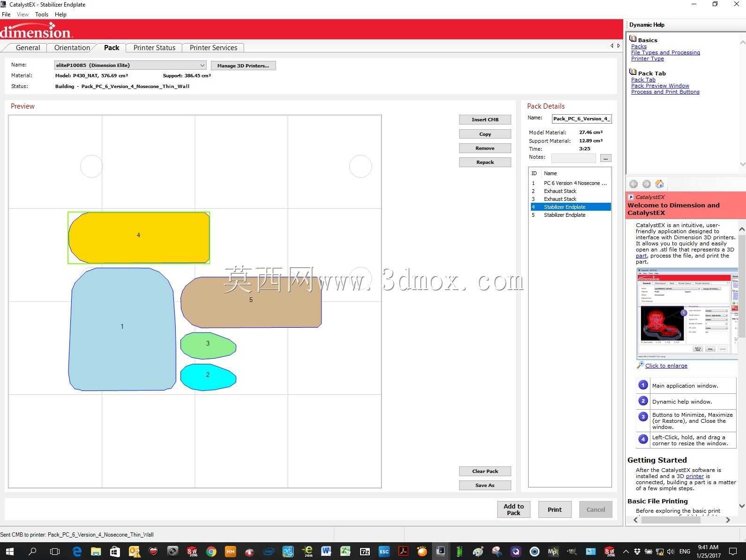This screenshot has height=560, width=746.
Task: Switch to the Orientation tab
Action: (72, 48)
